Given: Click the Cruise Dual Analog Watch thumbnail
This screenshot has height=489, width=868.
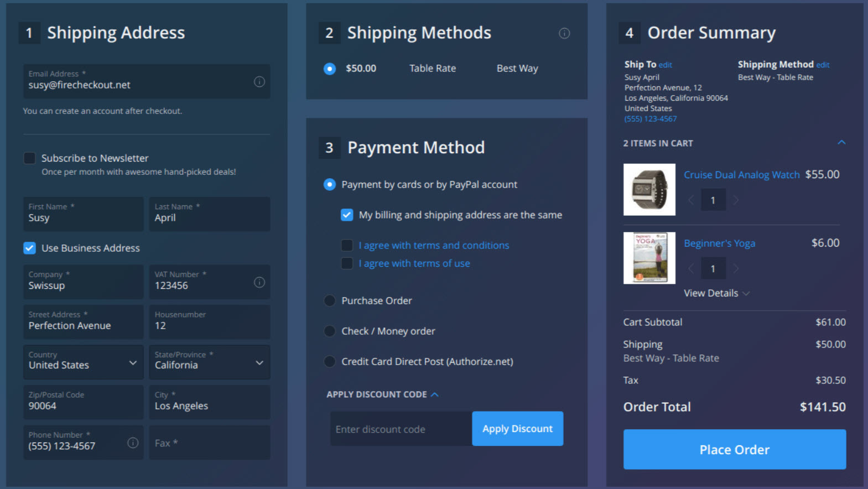Looking at the screenshot, I should point(649,189).
